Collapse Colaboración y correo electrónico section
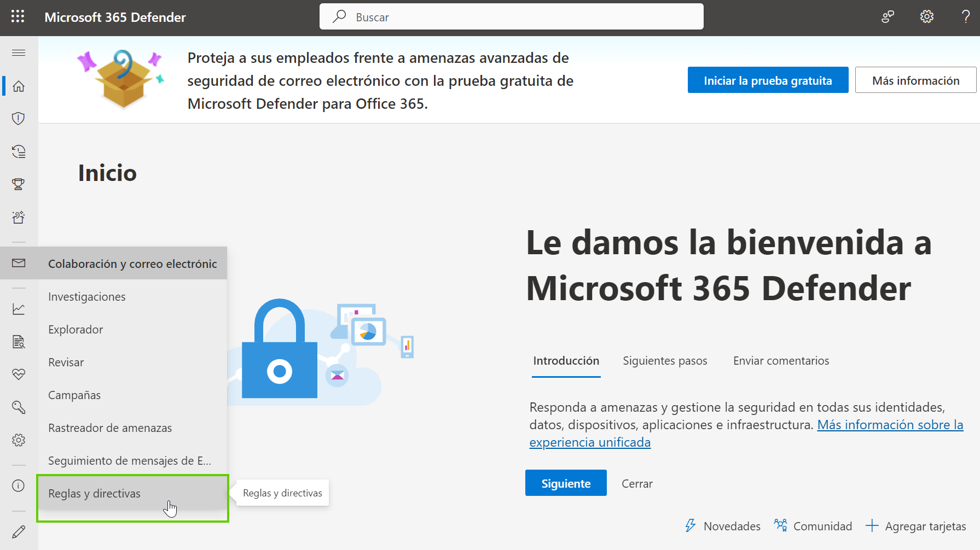The height and width of the screenshot is (550, 980). point(132,264)
